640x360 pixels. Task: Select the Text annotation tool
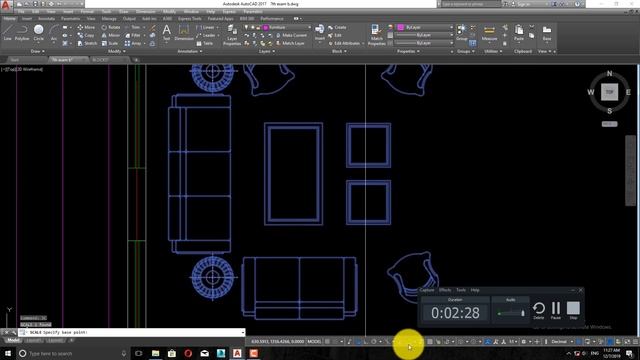pyautogui.click(x=167, y=33)
